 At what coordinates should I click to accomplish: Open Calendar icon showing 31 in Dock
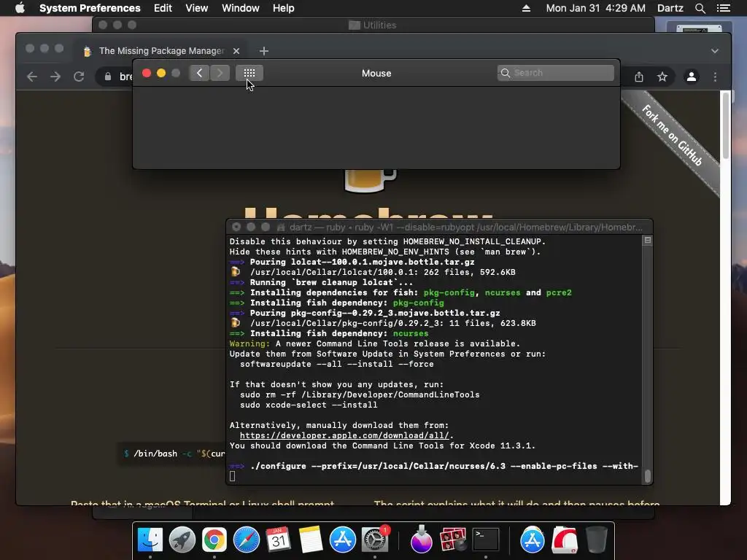point(278,540)
